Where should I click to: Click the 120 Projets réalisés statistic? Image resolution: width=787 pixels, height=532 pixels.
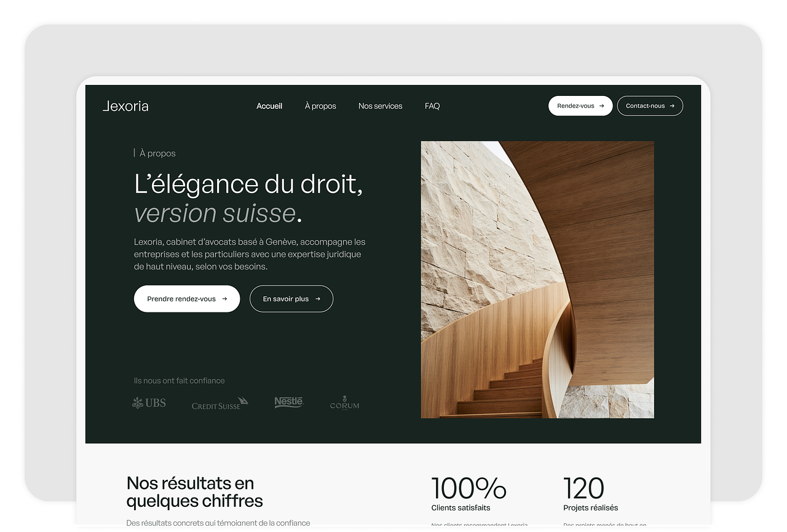[x=589, y=493]
